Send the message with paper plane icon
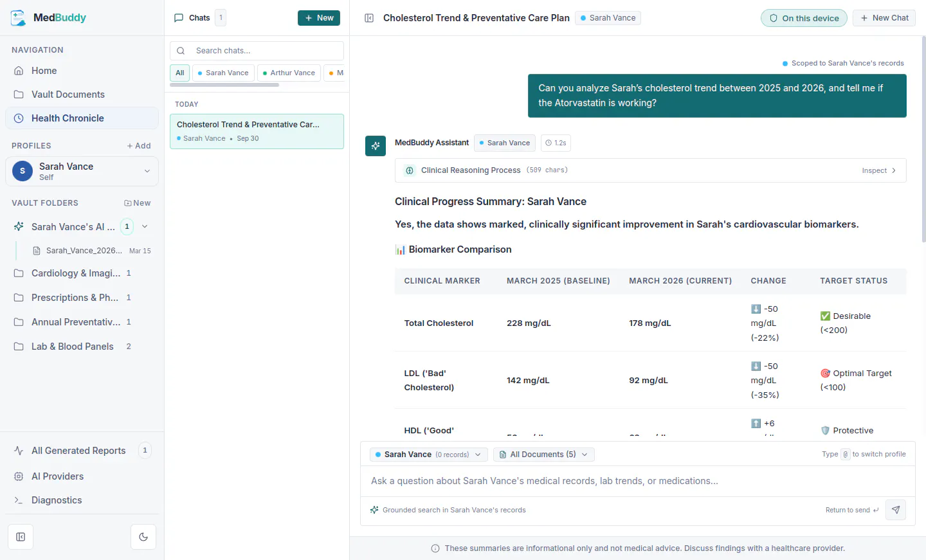The image size is (926, 560). pos(896,510)
